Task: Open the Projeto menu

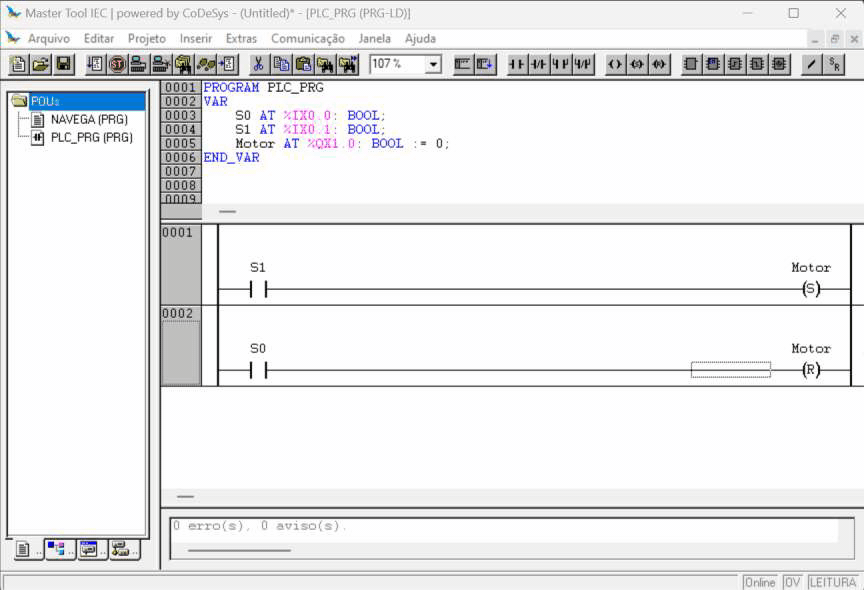Action: click(147, 39)
